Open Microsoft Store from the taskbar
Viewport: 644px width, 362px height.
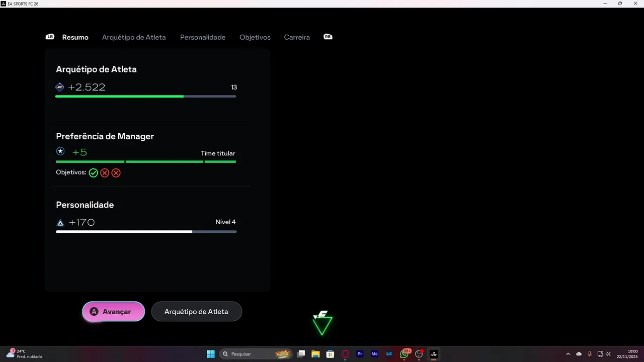click(x=330, y=354)
